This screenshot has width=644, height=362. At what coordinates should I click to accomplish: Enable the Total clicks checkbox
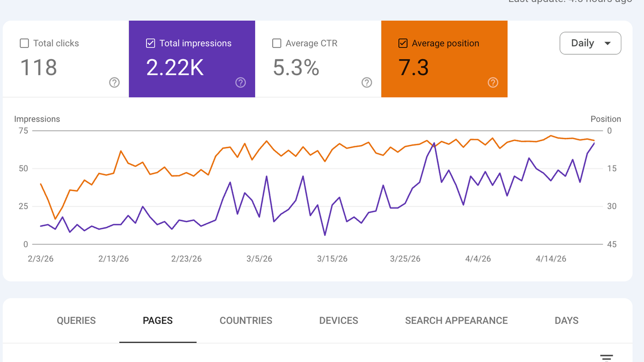pyautogui.click(x=24, y=43)
